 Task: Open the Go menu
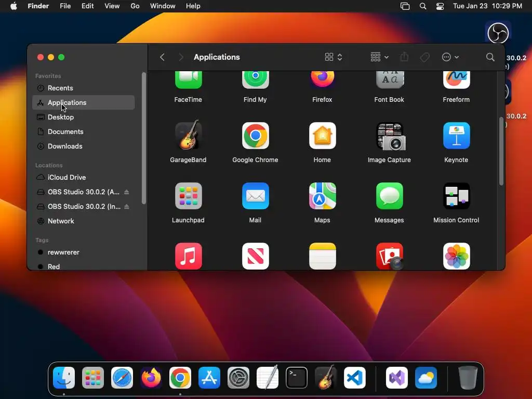135,6
